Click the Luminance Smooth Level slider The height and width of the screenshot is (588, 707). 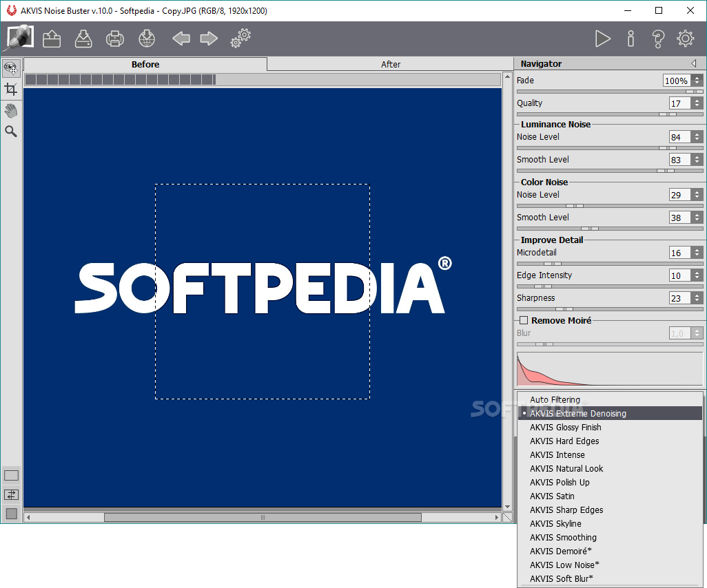click(x=610, y=171)
